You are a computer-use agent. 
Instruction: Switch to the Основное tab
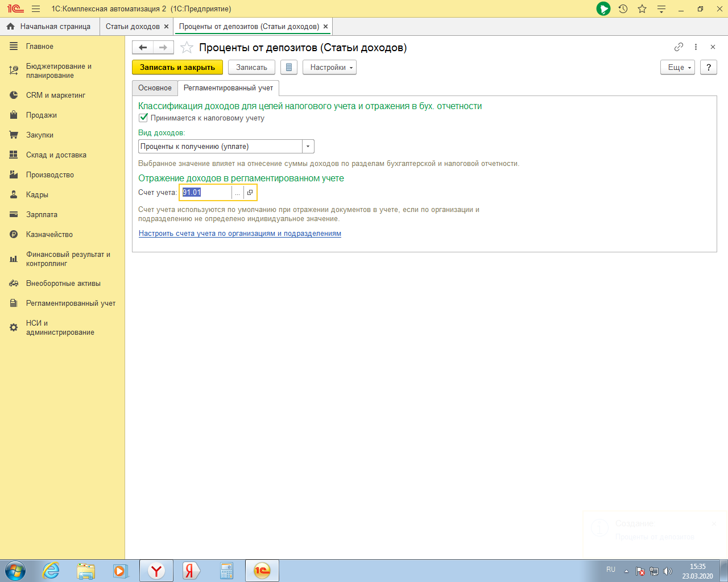(155, 88)
